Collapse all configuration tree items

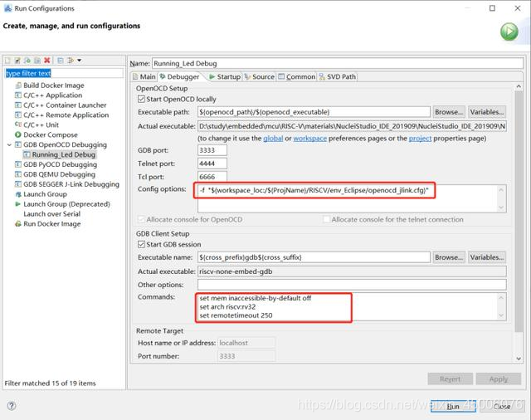click(x=61, y=61)
